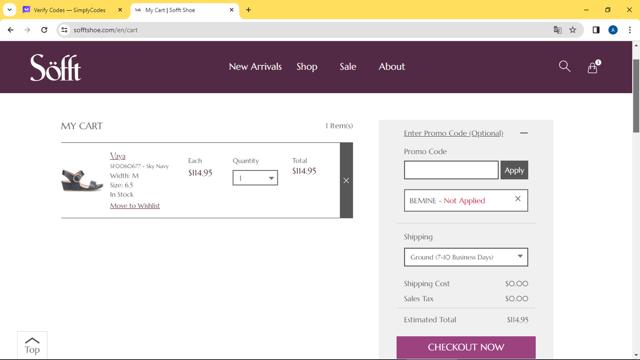Open a new tab with plus icon
This screenshot has height=360, width=640.
pos(248,10)
